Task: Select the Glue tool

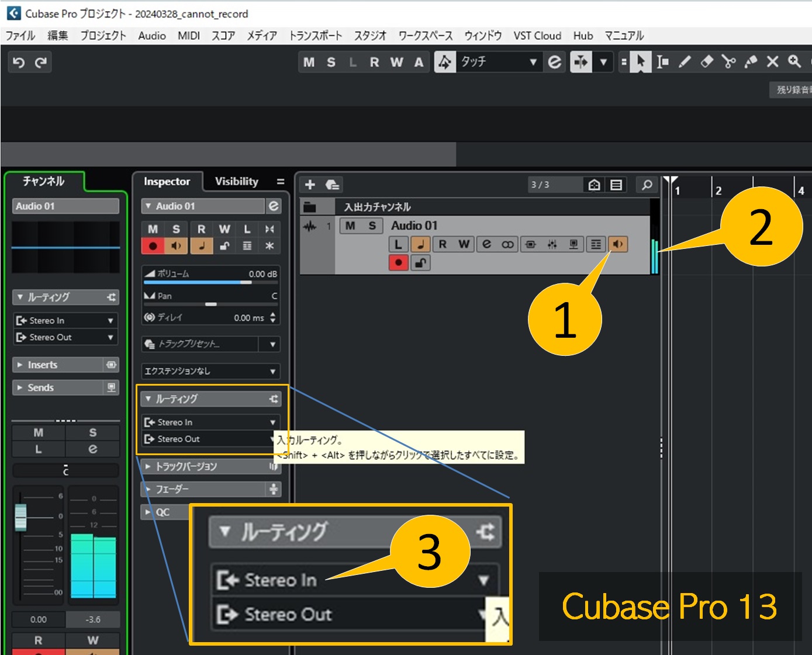Action: point(751,62)
